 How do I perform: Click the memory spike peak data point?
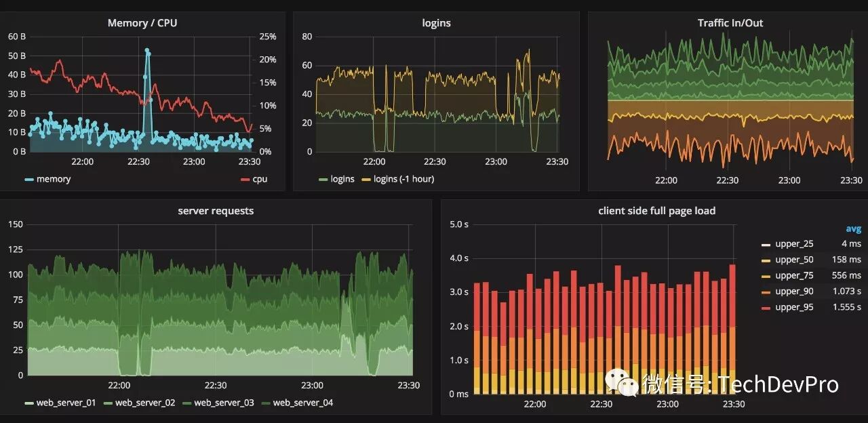[x=147, y=51]
